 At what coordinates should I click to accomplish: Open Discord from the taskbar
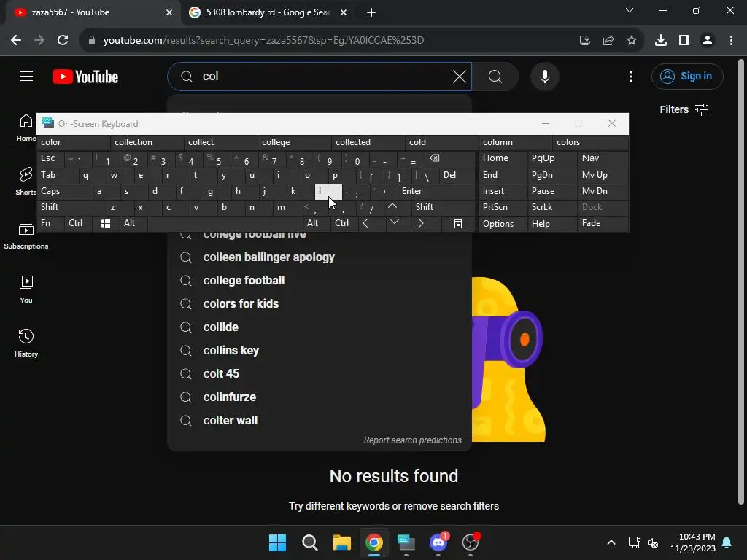(438, 542)
